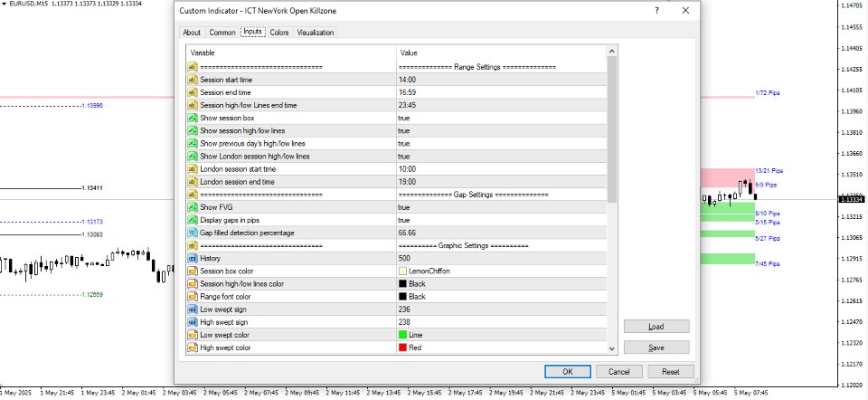Click the icon beside Session high/low lines color
The width and height of the screenshot is (868, 400).
click(193, 283)
